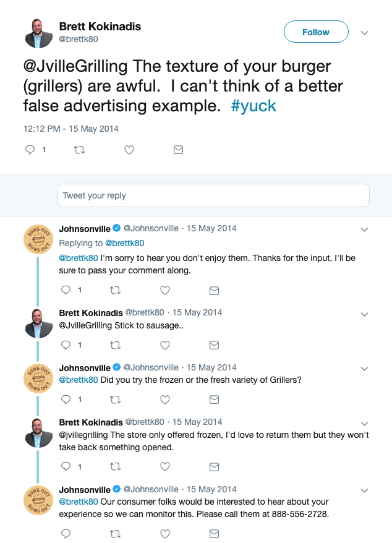Like the main #yuck tweet
The height and width of the screenshot is (543, 392).
(129, 150)
